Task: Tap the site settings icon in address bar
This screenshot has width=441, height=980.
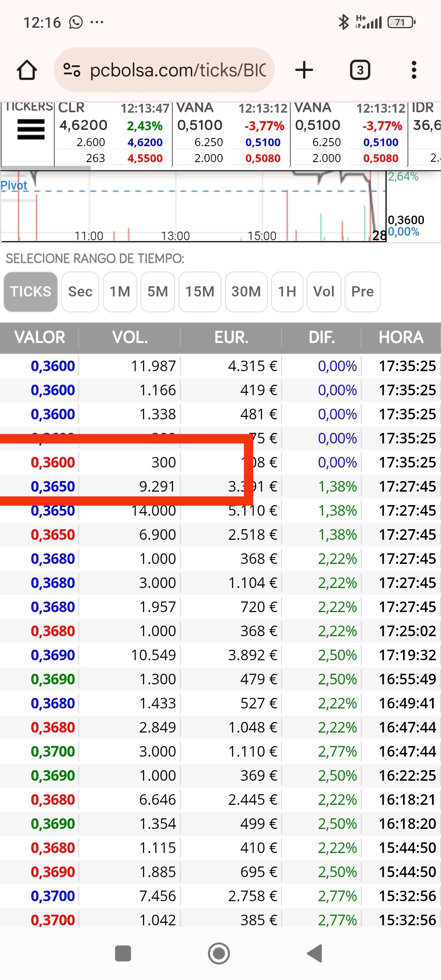Action: [x=72, y=70]
